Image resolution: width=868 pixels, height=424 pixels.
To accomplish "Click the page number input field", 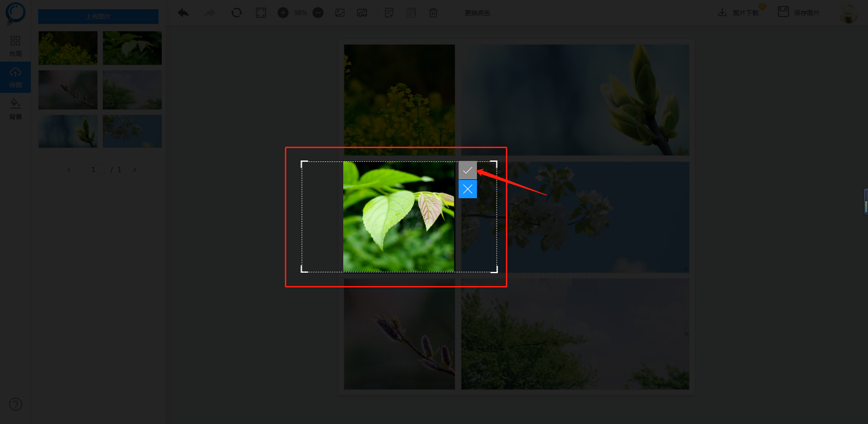I will (93, 170).
